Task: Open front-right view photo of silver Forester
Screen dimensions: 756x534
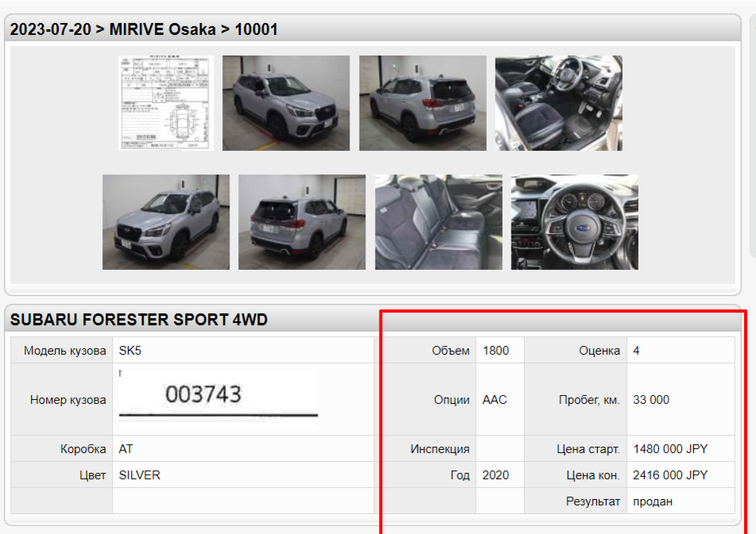Action: click(x=286, y=102)
